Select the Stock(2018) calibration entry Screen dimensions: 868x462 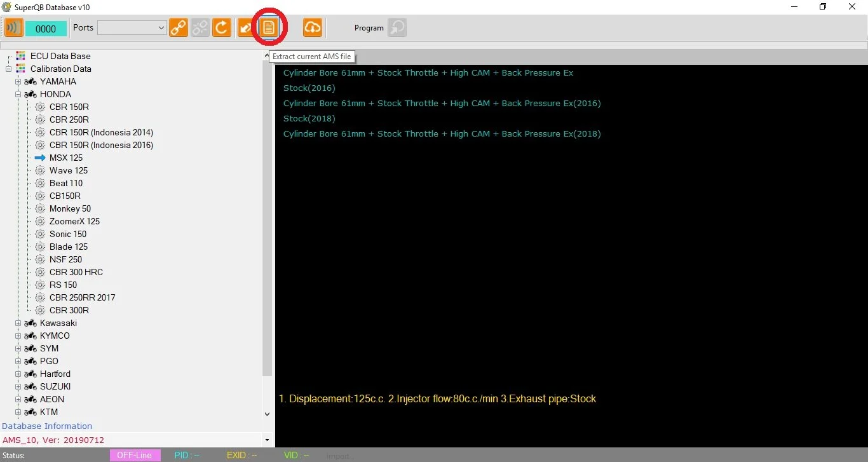tap(309, 118)
